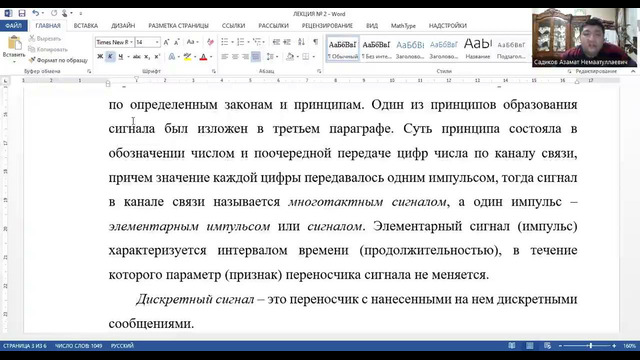Sort text with the A-Z sort icon

[x=301, y=42]
